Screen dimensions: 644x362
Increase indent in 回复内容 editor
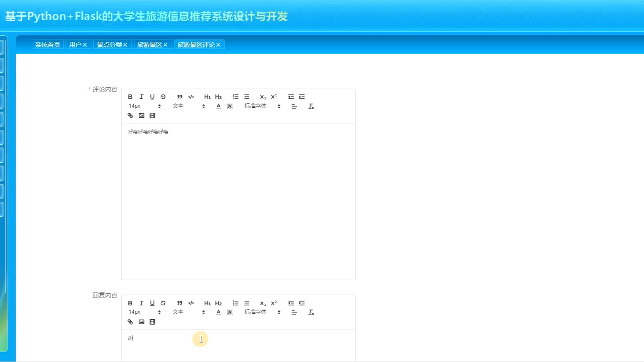tap(302, 303)
